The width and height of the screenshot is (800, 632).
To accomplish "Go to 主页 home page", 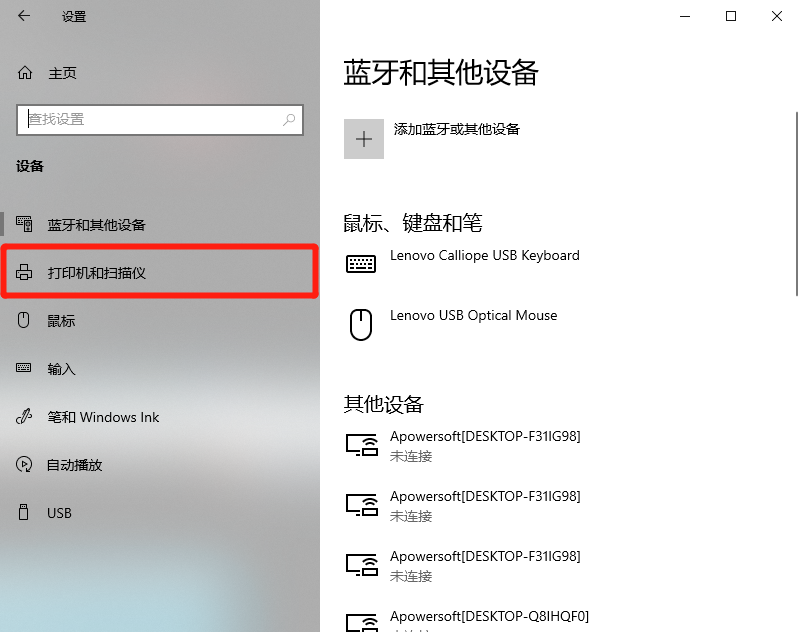I will click(62, 73).
